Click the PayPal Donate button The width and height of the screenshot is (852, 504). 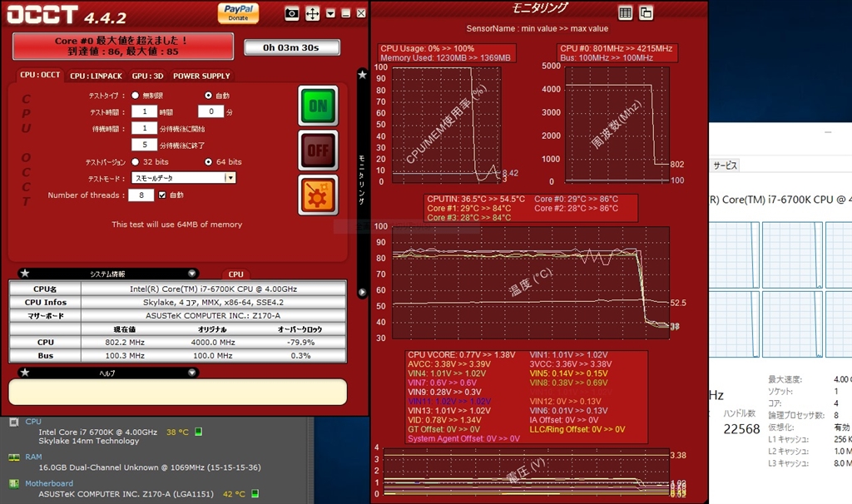click(238, 12)
